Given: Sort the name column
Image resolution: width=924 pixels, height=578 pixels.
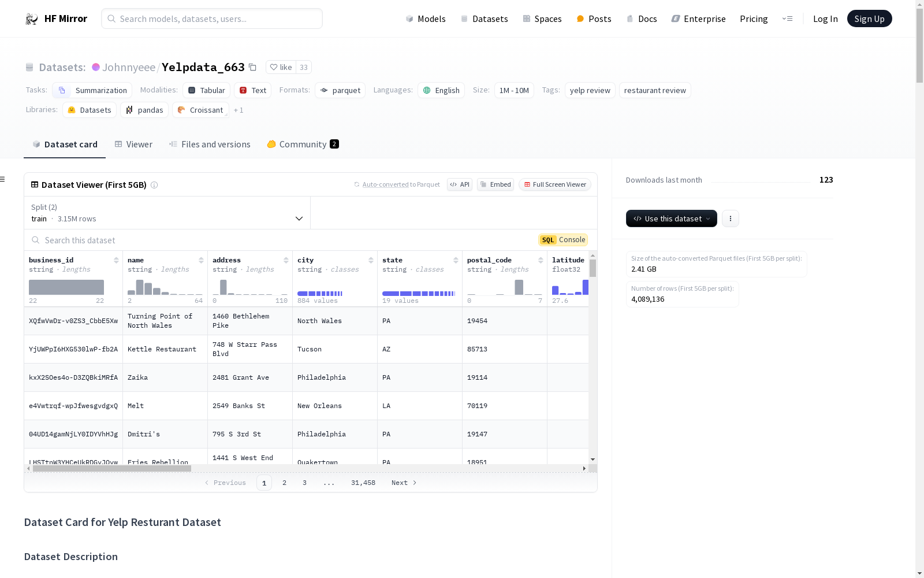Looking at the screenshot, I should pyautogui.click(x=201, y=260).
